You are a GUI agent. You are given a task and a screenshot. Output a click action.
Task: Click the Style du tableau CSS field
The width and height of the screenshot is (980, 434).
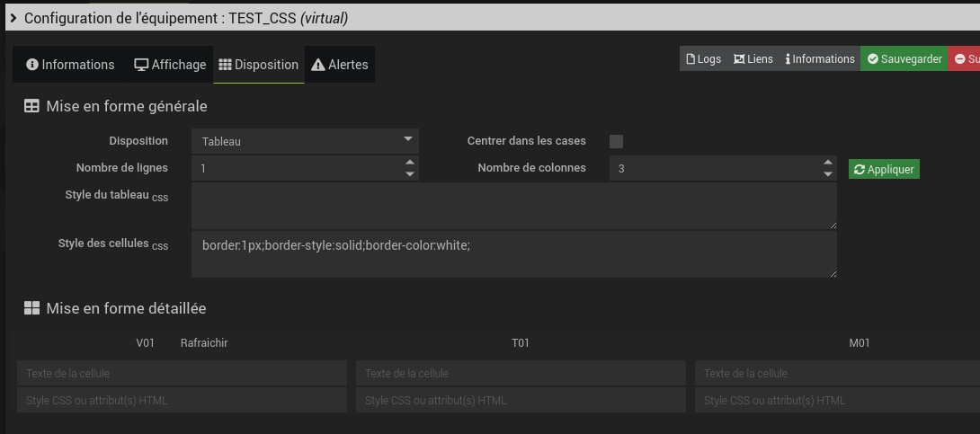[x=513, y=206]
